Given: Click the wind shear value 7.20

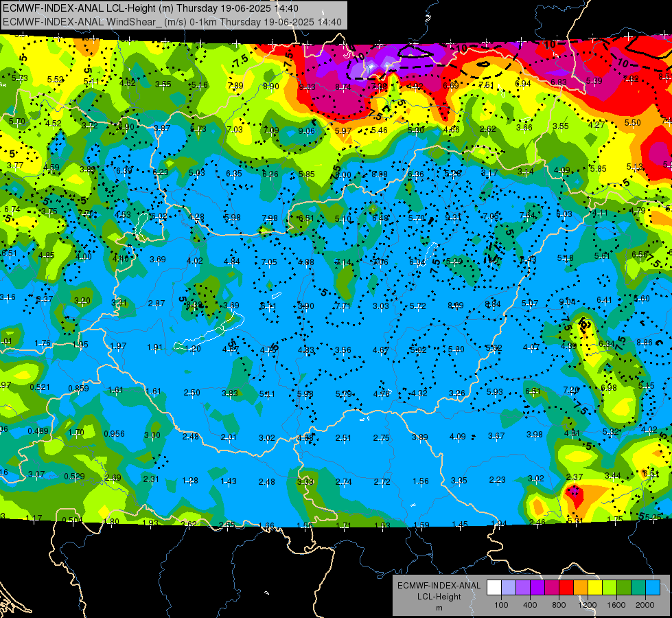Looking at the screenshot, I should point(571,389).
